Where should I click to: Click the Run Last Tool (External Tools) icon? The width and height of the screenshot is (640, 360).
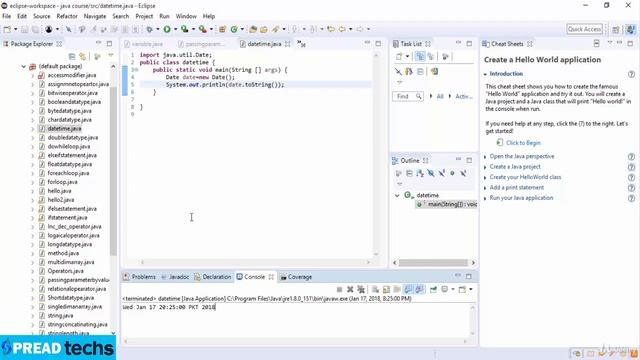coord(202,29)
